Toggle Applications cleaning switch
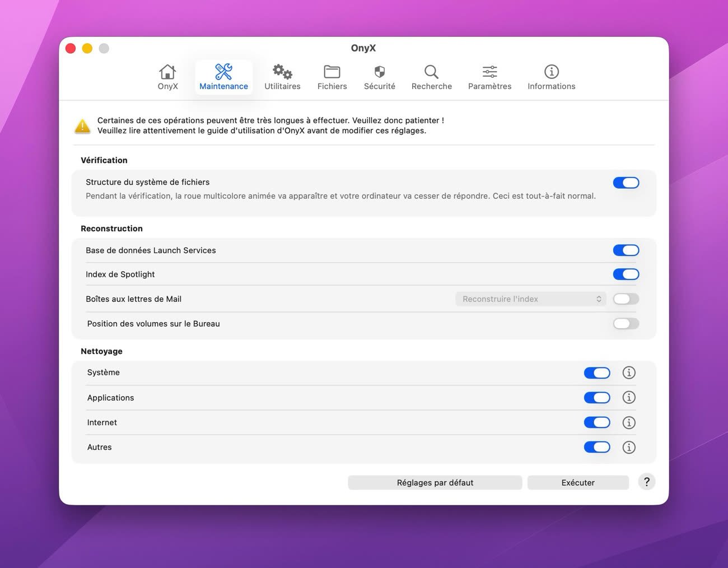Viewport: 728px width, 568px height. tap(597, 398)
